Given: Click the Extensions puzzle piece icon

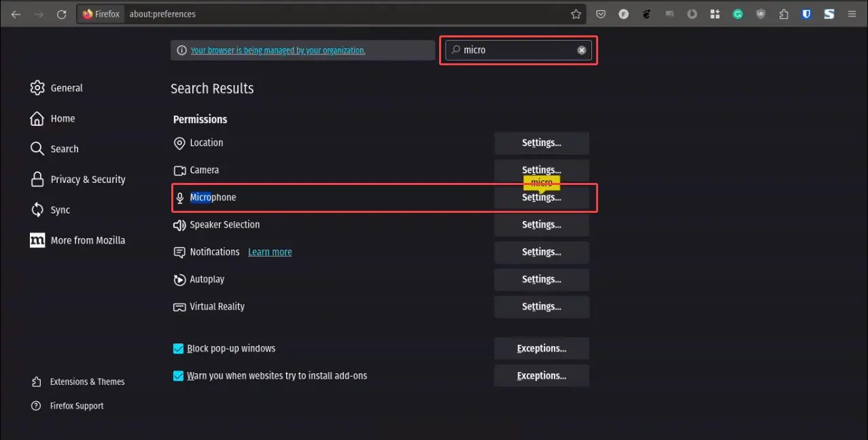Looking at the screenshot, I should tap(784, 14).
